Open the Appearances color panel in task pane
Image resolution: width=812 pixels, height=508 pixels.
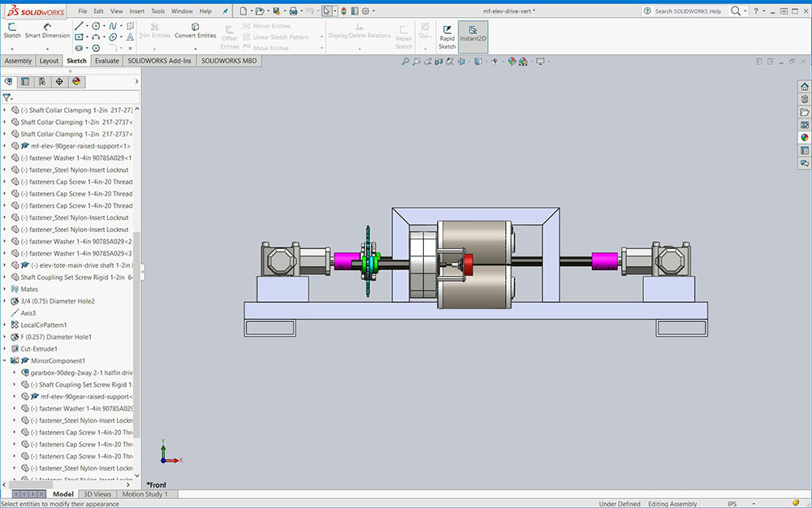[804, 137]
